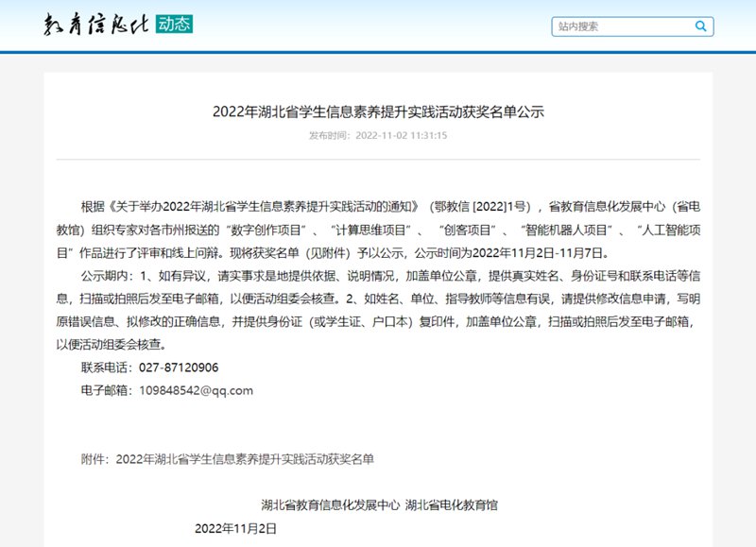Click the paragraph starting with 公示期内
Viewport: 756px width, 547px height.
pos(378,310)
